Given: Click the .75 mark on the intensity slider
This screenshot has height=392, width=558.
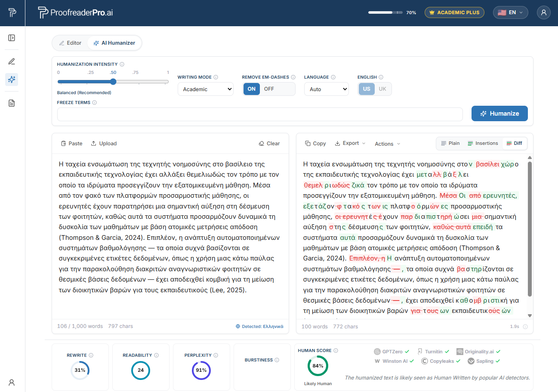Looking at the screenshot, I should 136,73.
